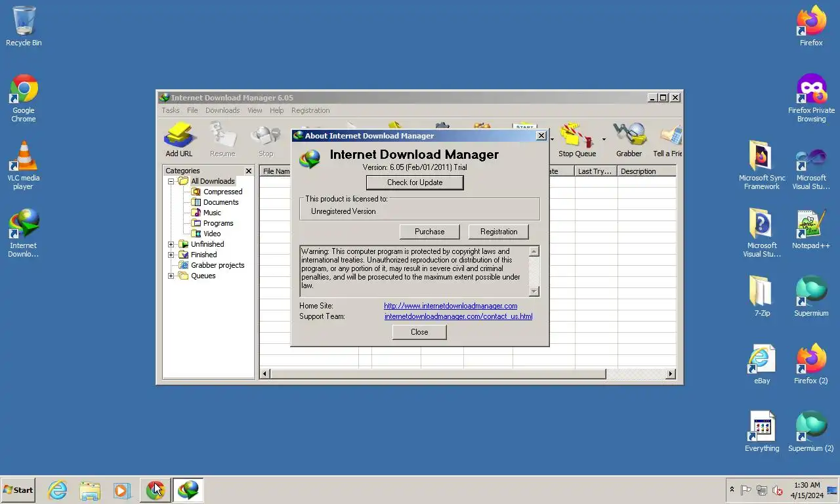
Task: Open the View menu
Action: coord(255,110)
